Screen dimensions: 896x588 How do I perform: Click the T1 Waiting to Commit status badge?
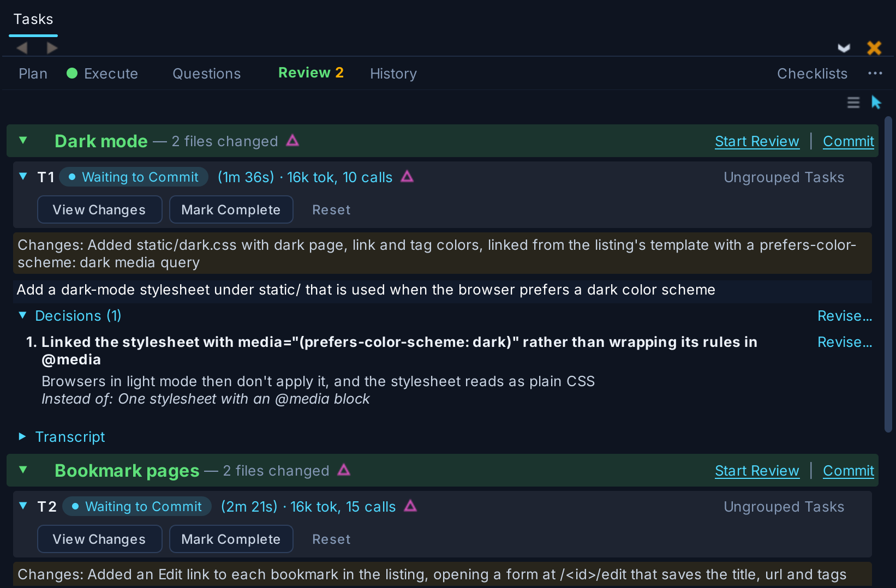134,177
